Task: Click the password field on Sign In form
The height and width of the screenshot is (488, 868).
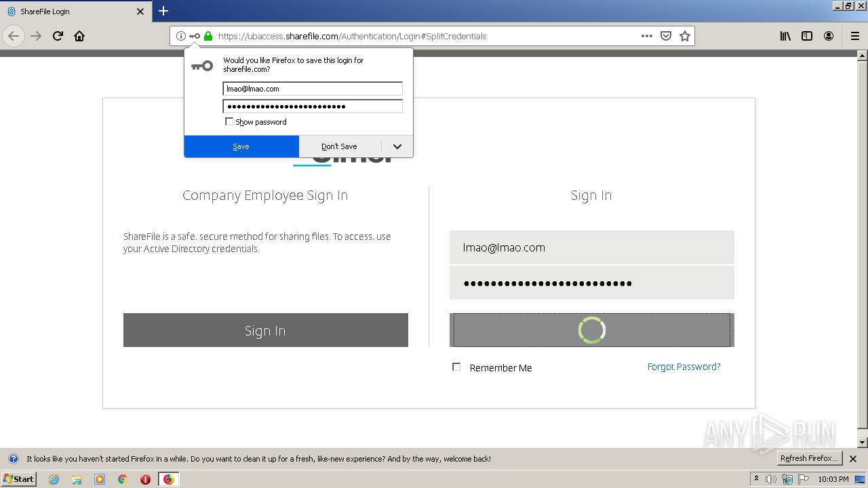Action: (x=592, y=283)
